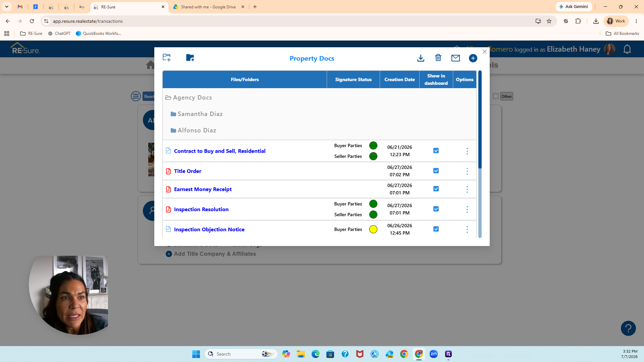
Task: Click the help question mark button
Action: coord(628,328)
